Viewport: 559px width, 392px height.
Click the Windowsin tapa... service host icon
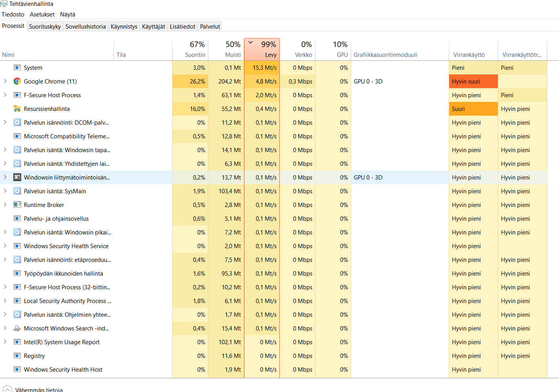coord(17,150)
